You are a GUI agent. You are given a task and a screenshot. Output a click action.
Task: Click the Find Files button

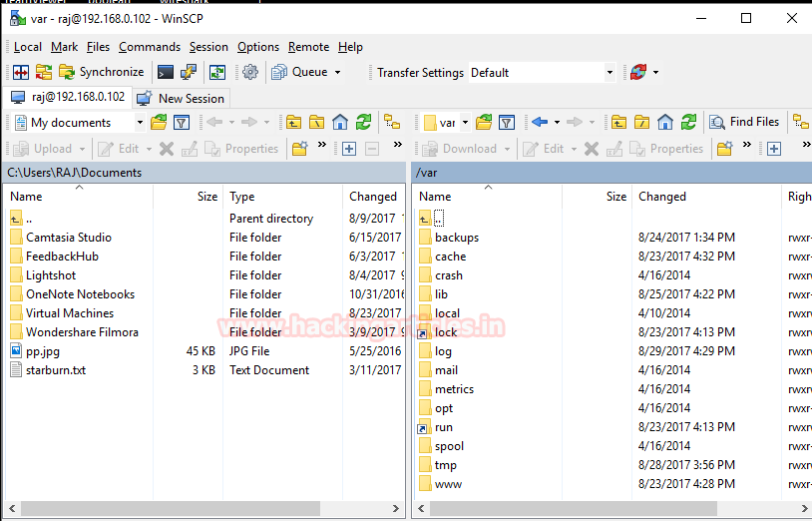(x=744, y=122)
